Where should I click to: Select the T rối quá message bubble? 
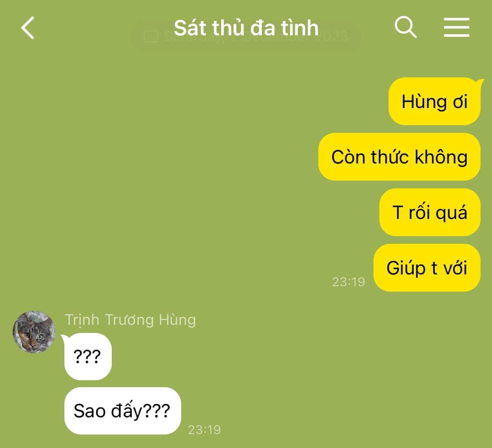tap(430, 212)
